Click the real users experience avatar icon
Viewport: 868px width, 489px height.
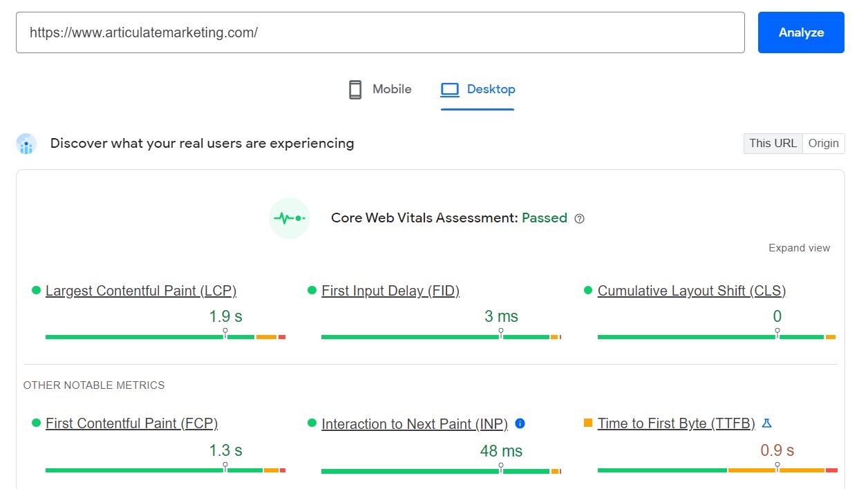point(26,143)
